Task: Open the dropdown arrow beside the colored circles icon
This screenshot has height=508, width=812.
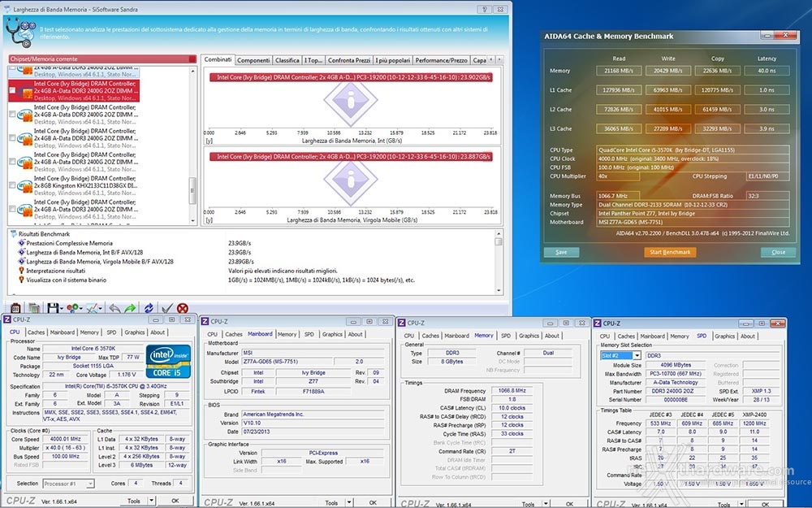Action: [80, 309]
